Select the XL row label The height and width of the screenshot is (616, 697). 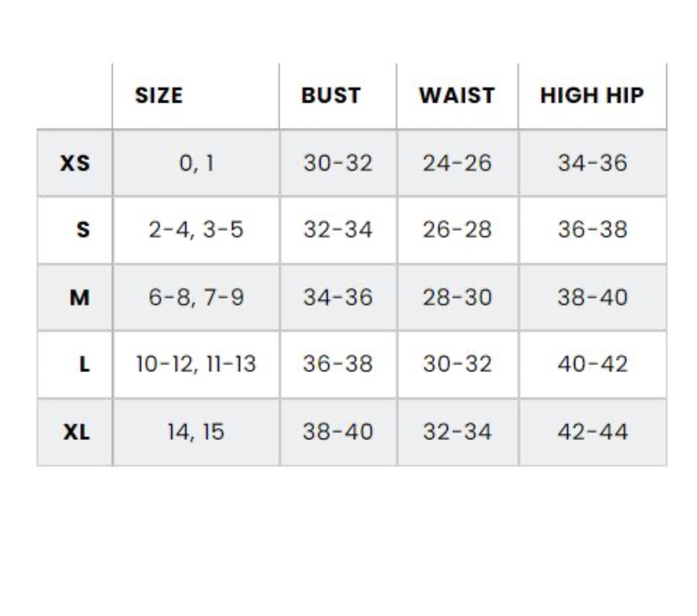pyautogui.click(x=77, y=432)
